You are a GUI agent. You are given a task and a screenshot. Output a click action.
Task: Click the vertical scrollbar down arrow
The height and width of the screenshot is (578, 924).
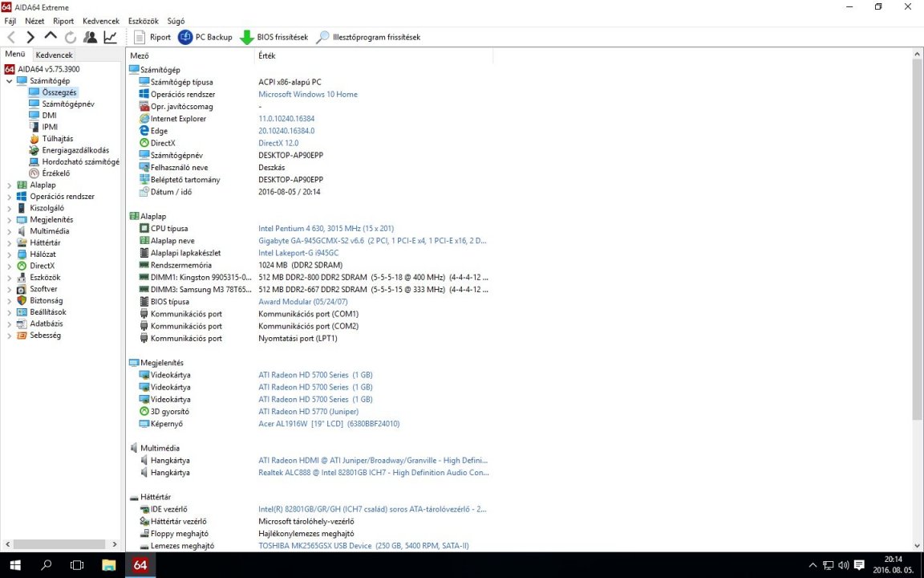918,546
